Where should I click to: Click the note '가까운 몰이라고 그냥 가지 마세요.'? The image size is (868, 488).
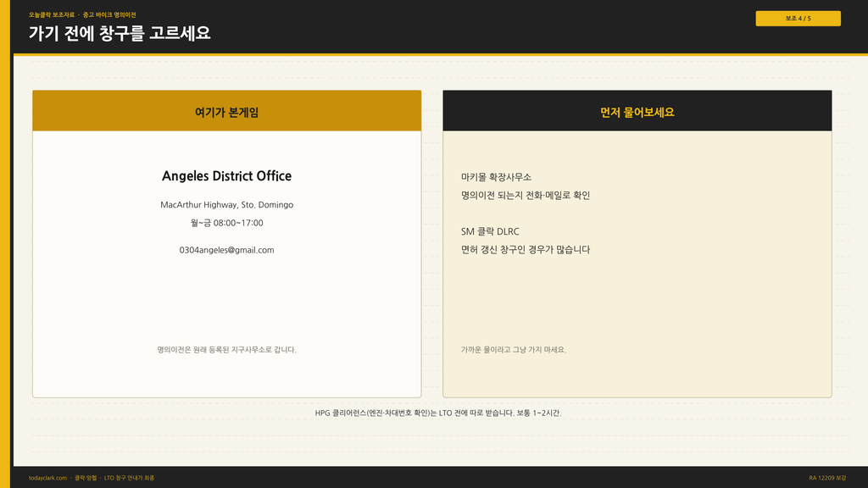point(514,350)
